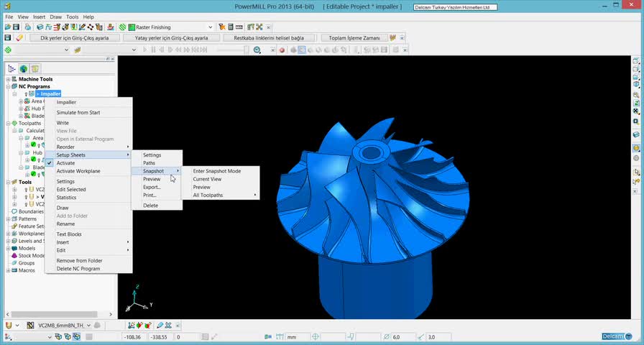The image size is (644, 345).
Task: Select shaded view sphere icon on right toolbar
Action: tap(636, 148)
